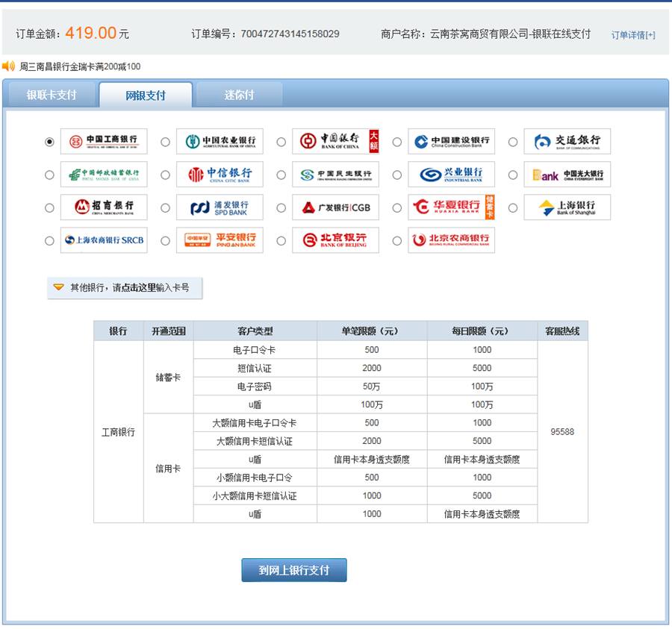Select the Huaxia Bank radio button
Screen dimensions: 672x629
coord(397,207)
